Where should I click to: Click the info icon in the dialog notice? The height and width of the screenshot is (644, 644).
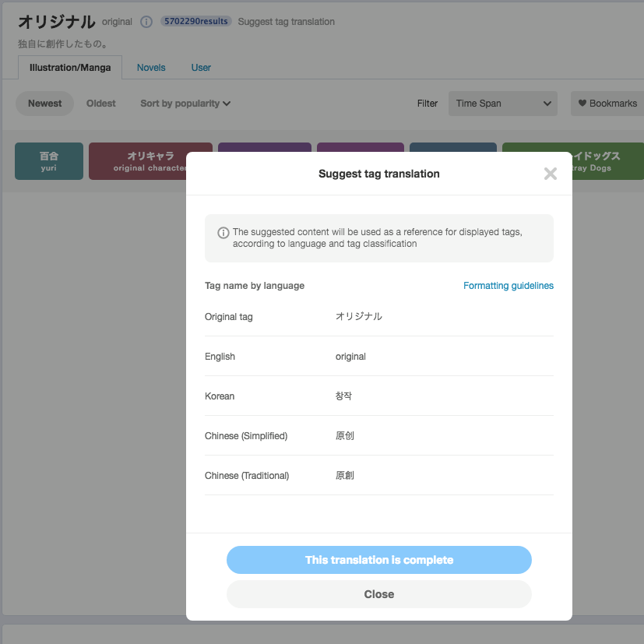click(223, 233)
